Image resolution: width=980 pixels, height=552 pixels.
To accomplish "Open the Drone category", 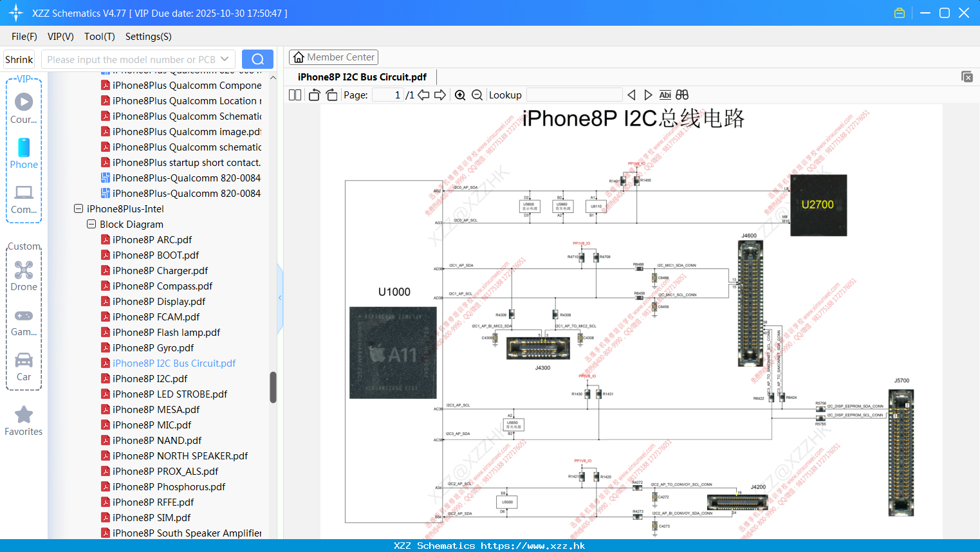I will coord(24,270).
